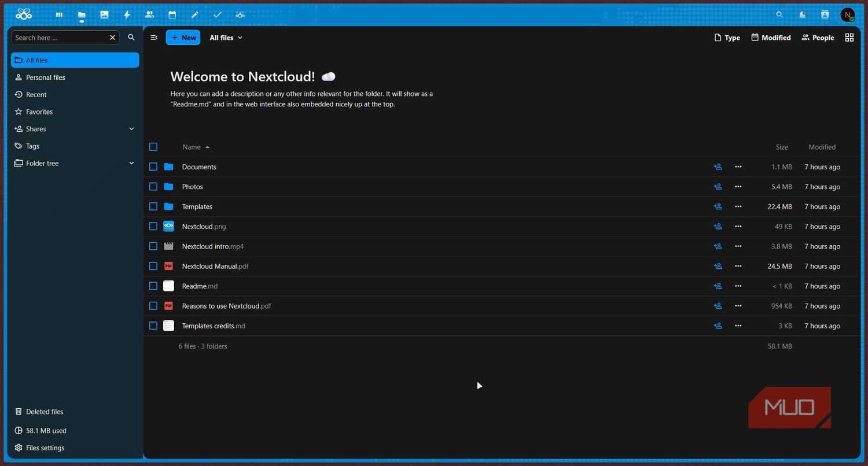Open the People filter dropdown
Screen dimensions: 868x466
(818, 38)
